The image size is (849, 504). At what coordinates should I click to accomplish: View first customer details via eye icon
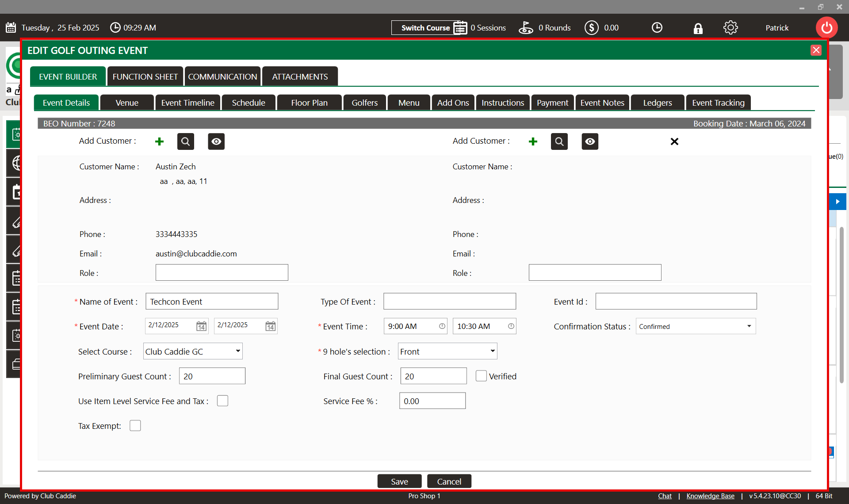(x=216, y=141)
